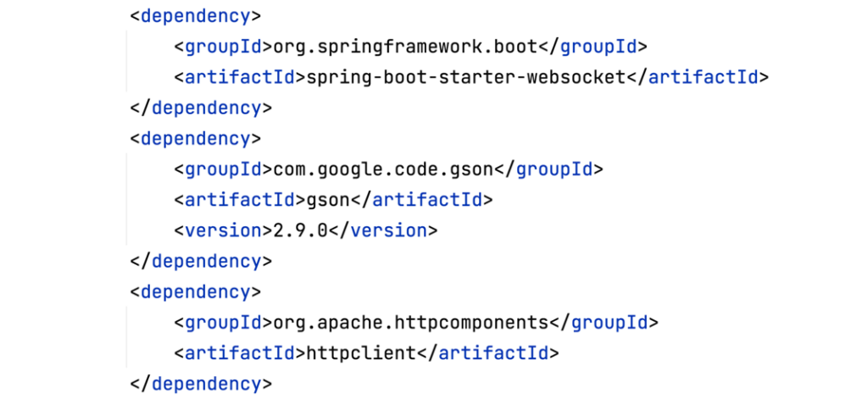
Task: Click closing artifactId tag after spring-boot-starter-websocket
Action: [698, 78]
